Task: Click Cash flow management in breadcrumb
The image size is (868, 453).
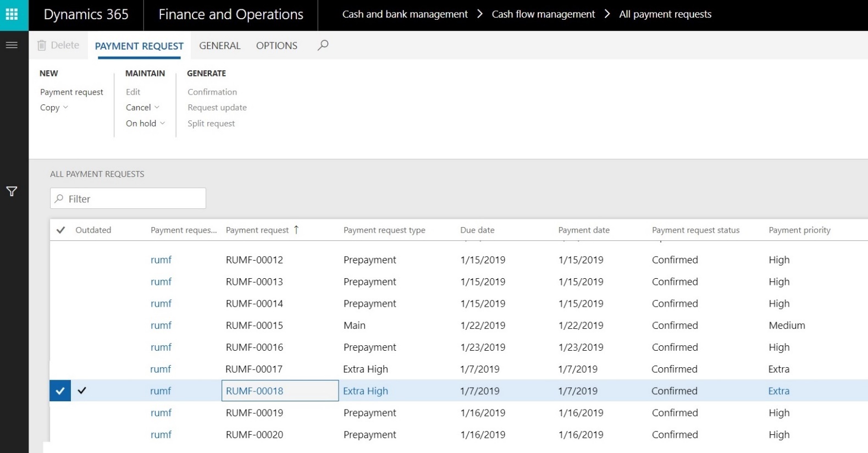Action: 543,14
